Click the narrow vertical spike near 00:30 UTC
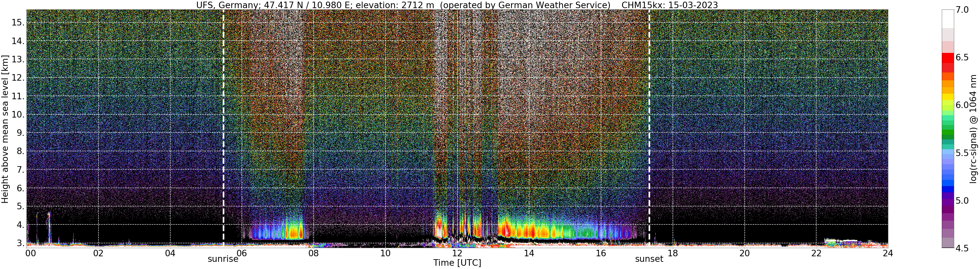Image resolution: width=980 pixels, height=269 pixels. pyautogui.click(x=49, y=228)
